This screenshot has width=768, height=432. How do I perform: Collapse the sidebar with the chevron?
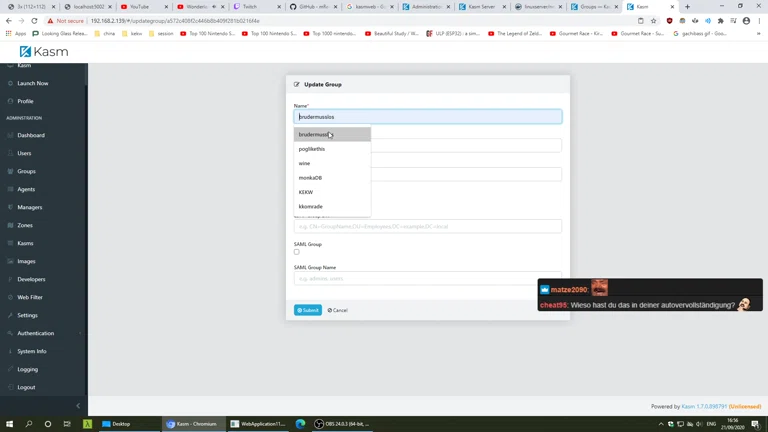[78, 406]
